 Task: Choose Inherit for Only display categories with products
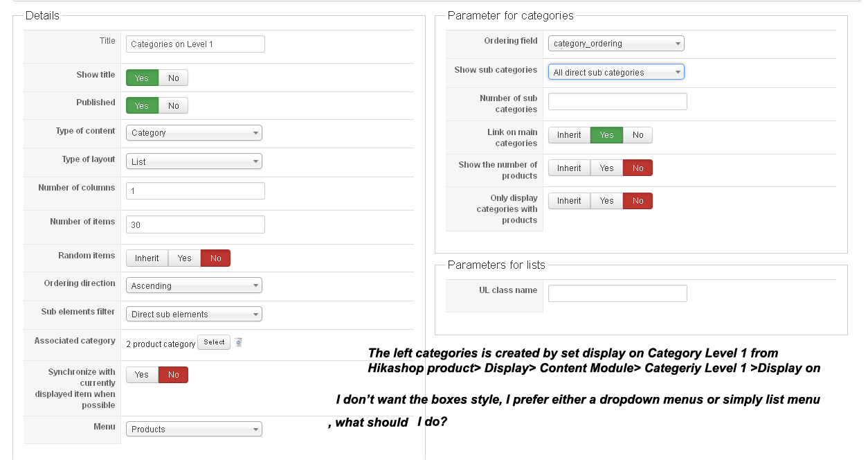point(569,201)
